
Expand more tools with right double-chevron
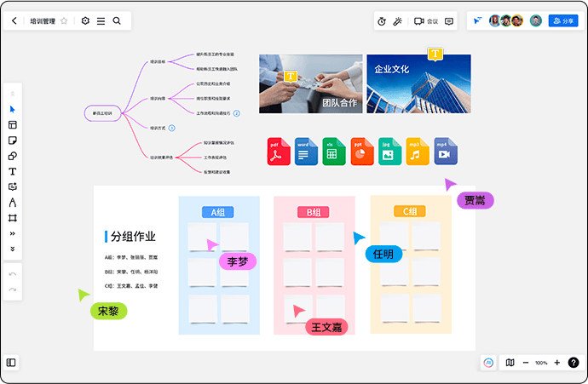[x=13, y=233]
